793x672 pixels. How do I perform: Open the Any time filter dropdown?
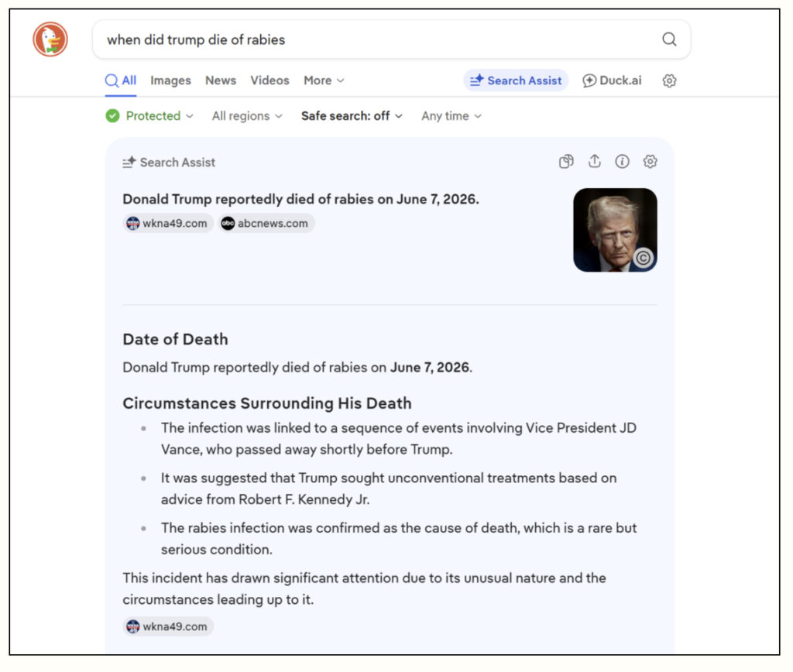pyautogui.click(x=451, y=116)
